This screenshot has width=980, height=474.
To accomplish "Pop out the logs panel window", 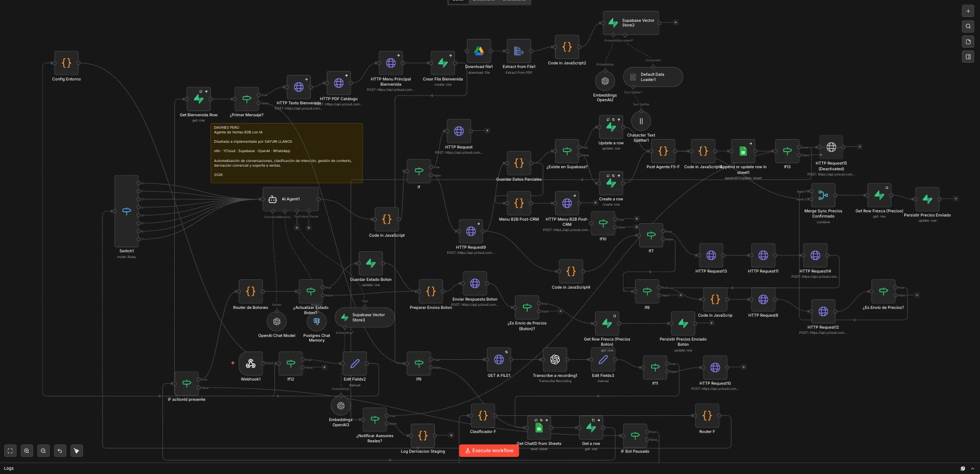I will point(963,468).
